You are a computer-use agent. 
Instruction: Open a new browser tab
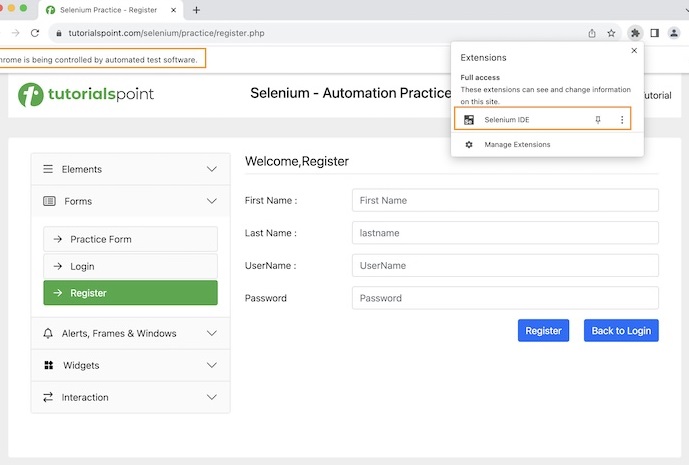(196, 10)
